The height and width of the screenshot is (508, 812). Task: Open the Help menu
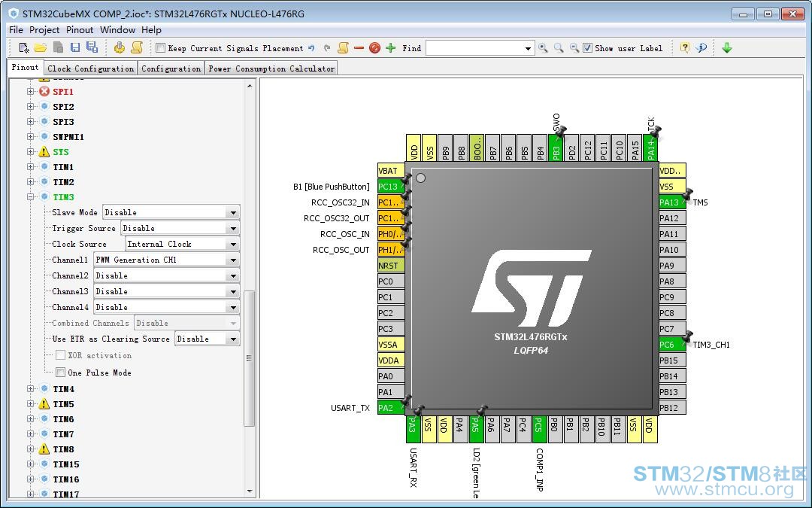(151, 29)
